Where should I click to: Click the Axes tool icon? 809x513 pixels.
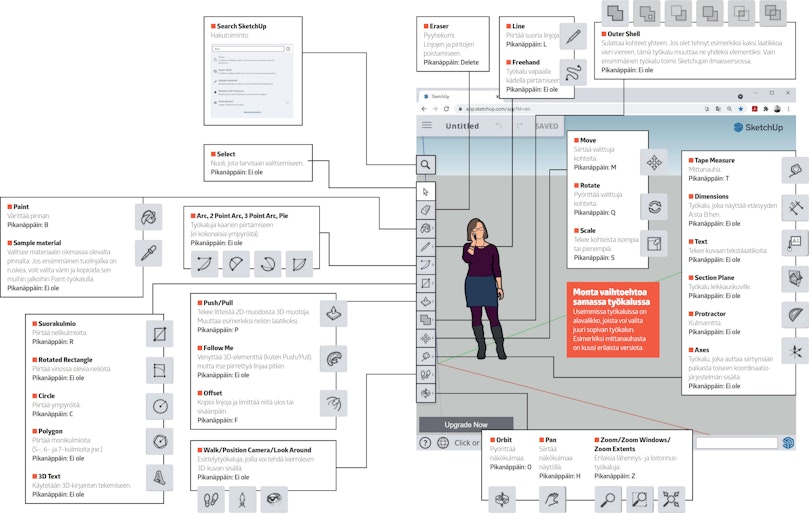click(x=795, y=351)
